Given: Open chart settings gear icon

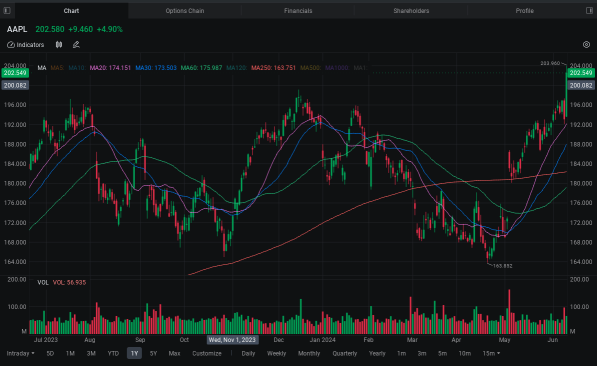Looking at the screenshot, I should coord(586,45).
